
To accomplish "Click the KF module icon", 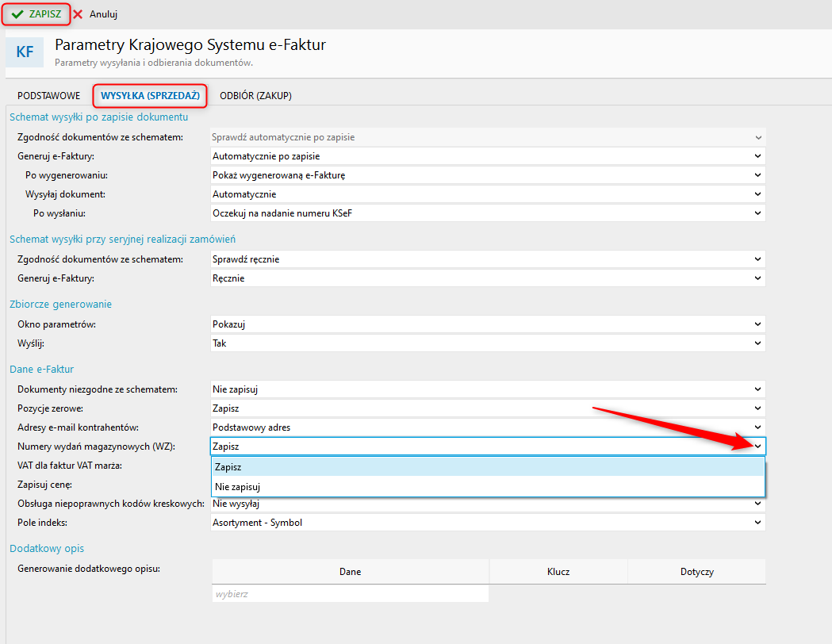I will click(25, 52).
